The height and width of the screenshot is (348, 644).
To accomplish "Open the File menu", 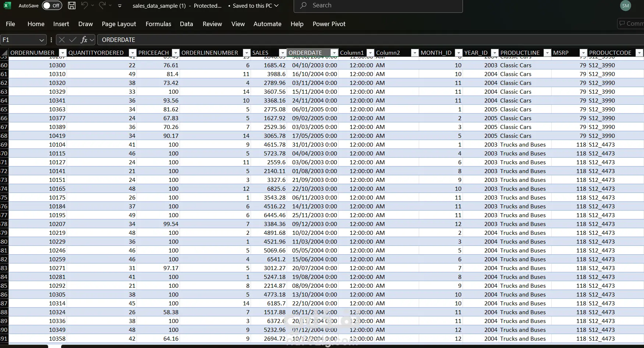I will [10, 24].
